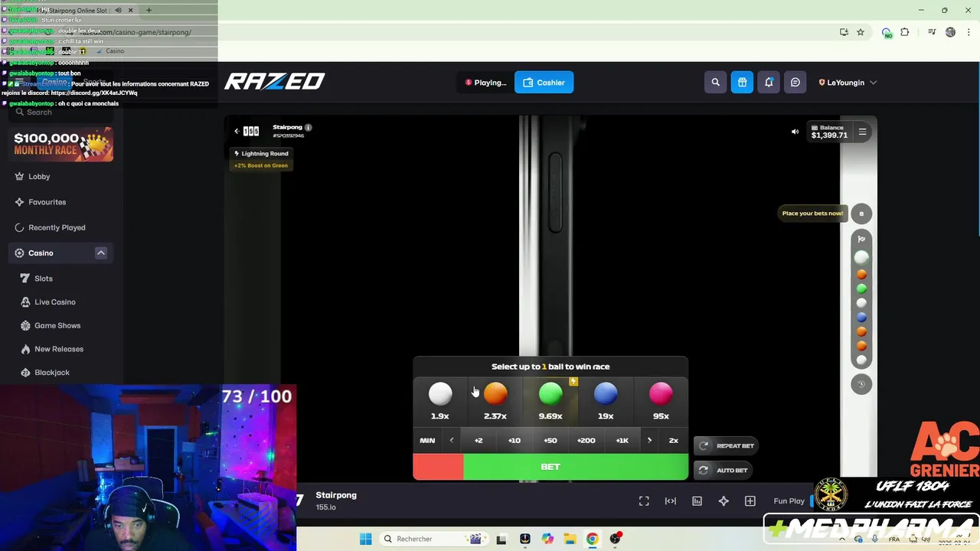The height and width of the screenshot is (551, 980).
Task: Click the race flag icon in results column
Action: pos(861,239)
